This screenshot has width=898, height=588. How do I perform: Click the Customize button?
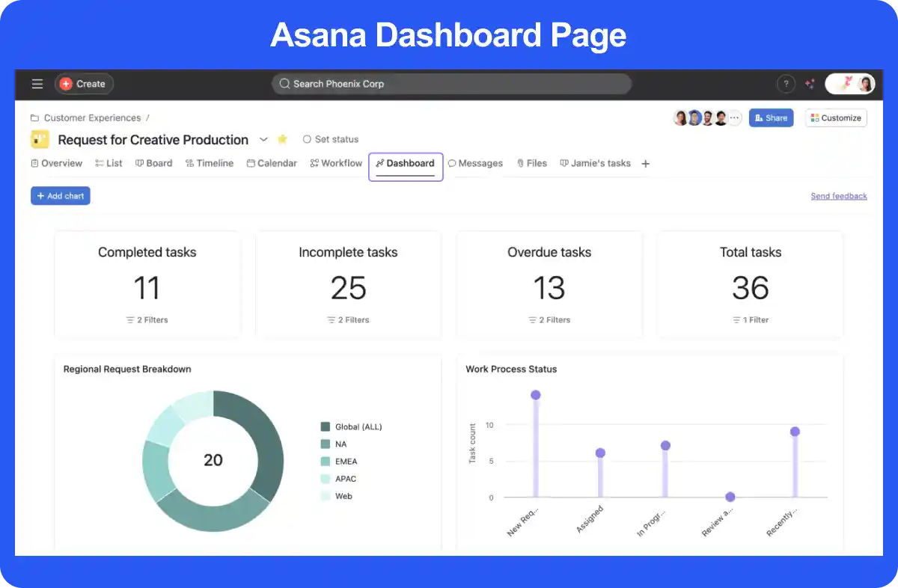pos(836,117)
